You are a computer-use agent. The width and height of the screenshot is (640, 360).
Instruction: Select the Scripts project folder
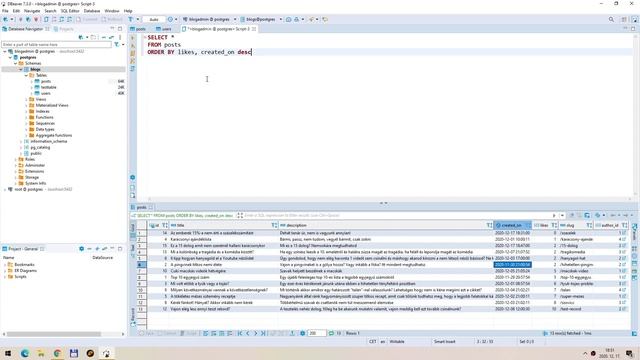click(x=20, y=277)
